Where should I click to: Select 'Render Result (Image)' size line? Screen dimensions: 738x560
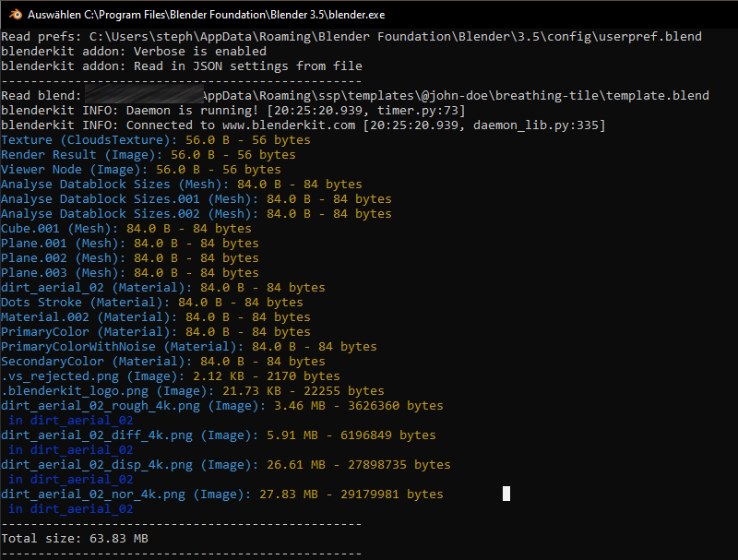(x=149, y=154)
